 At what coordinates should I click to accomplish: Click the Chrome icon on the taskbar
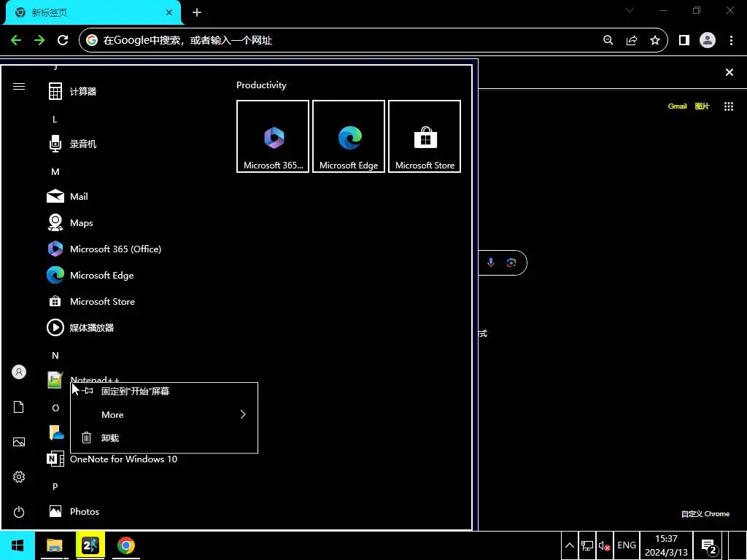[x=126, y=545]
